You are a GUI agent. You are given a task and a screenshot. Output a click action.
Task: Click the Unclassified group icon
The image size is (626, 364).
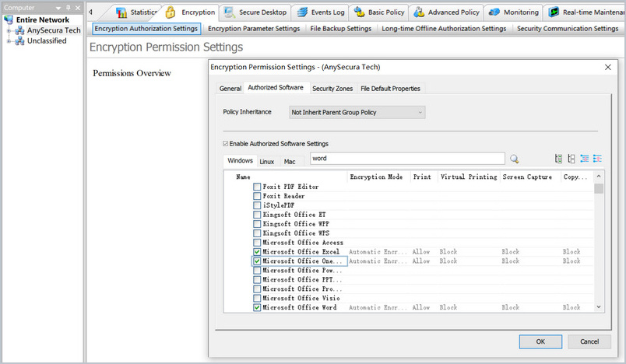click(x=19, y=40)
